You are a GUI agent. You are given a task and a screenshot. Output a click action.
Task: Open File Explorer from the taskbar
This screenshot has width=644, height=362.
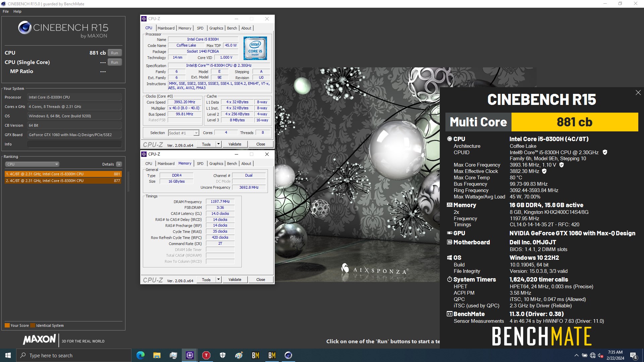point(157,355)
